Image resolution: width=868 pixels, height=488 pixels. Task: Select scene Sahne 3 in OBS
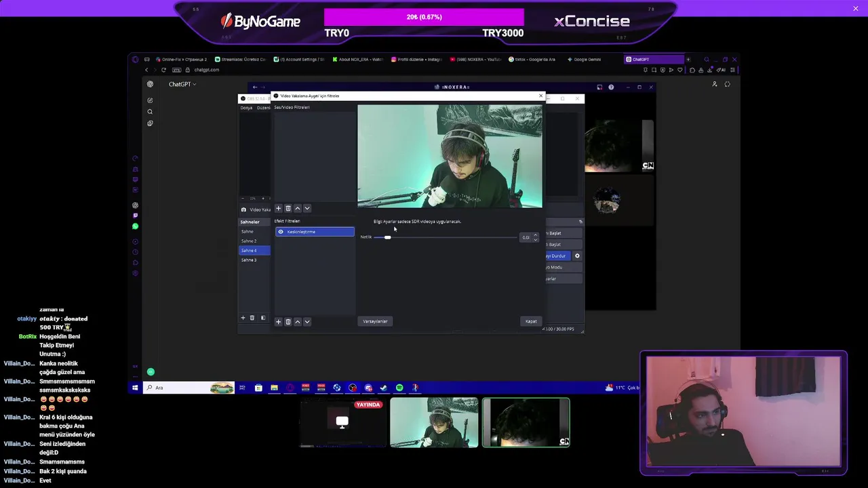pos(255,260)
